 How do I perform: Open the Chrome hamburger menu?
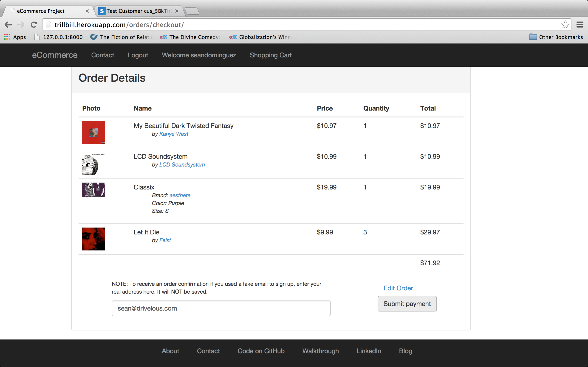coord(580,25)
